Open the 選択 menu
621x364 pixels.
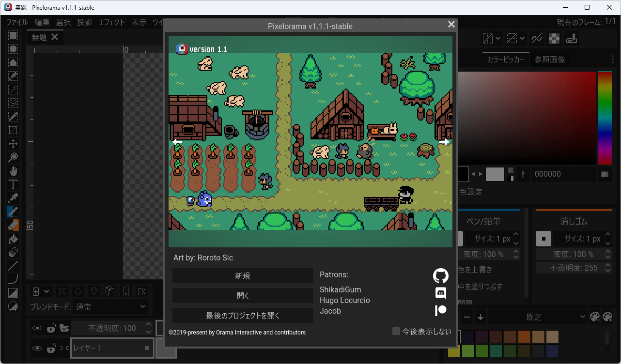tap(63, 22)
